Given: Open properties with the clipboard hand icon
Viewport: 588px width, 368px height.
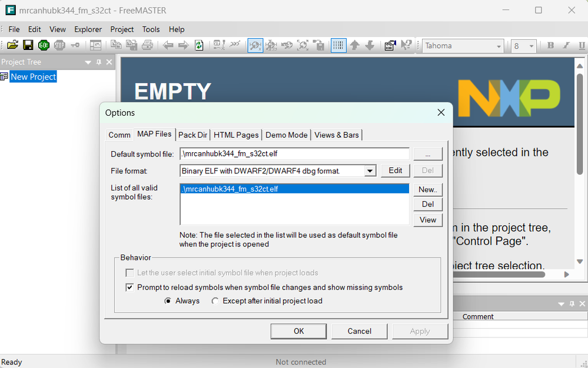Looking at the screenshot, I should pos(390,46).
